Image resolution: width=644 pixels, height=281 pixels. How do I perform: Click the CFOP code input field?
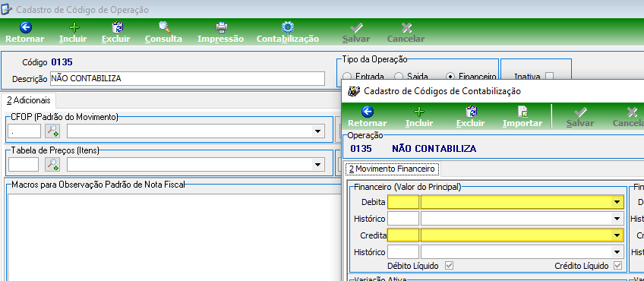[24, 131]
